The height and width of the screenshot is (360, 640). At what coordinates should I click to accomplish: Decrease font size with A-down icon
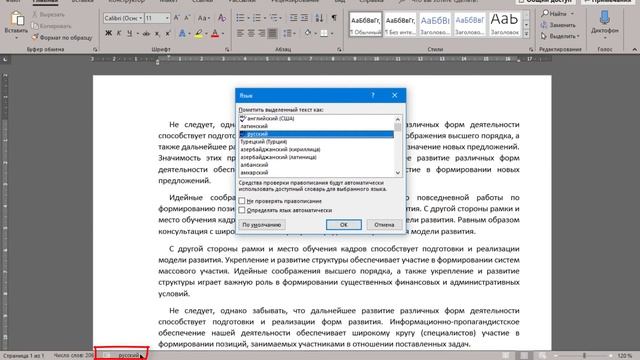(x=187, y=18)
